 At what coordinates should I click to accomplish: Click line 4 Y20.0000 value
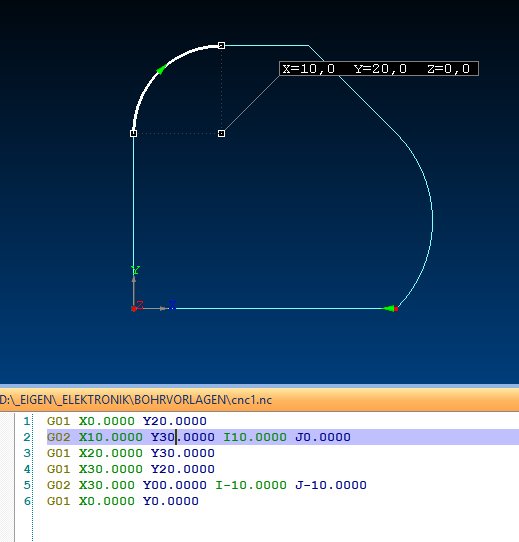[183, 469]
